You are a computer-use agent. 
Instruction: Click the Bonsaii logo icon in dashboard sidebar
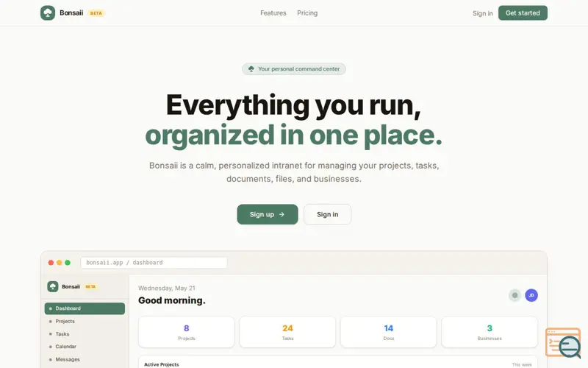52,286
